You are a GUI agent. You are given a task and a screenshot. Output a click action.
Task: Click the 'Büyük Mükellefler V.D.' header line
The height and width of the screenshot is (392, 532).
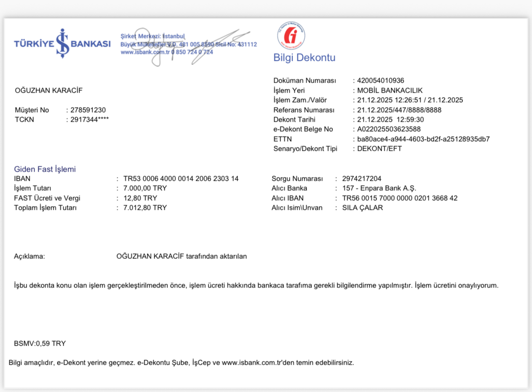point(189,45)
